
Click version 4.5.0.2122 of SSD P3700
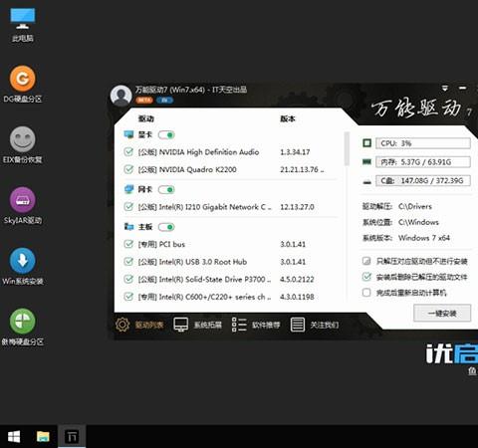coord(297,279)
